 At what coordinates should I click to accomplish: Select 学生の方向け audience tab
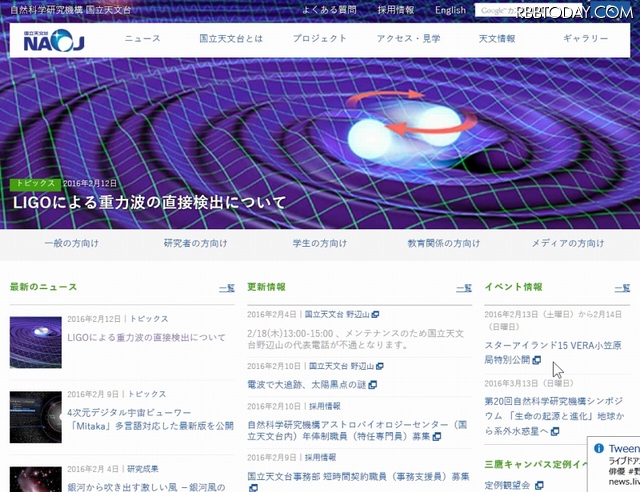coord(320,244)
